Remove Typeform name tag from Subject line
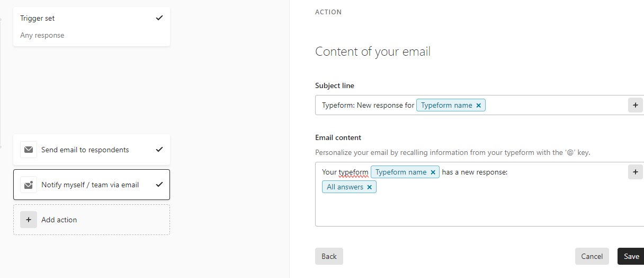 point(479,105)
